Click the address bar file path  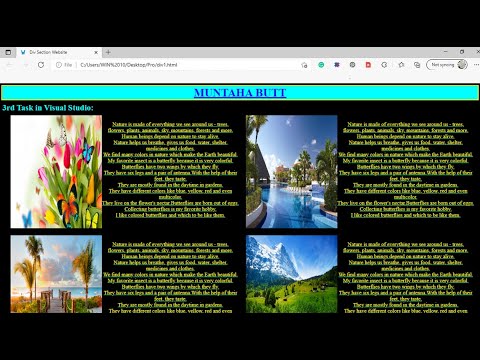(x=129, y=65)
